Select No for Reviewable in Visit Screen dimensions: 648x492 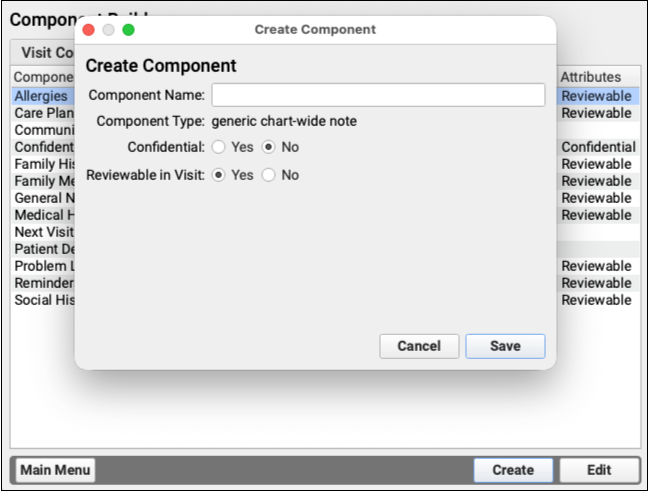click(268, 175)
